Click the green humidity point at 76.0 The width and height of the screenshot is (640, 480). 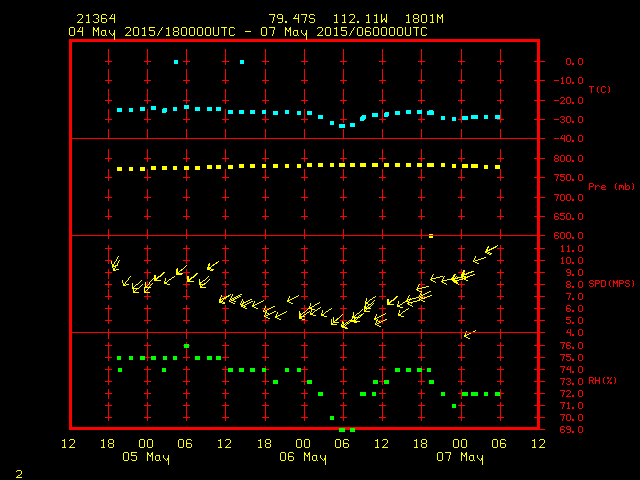click(x=187, y=346)
